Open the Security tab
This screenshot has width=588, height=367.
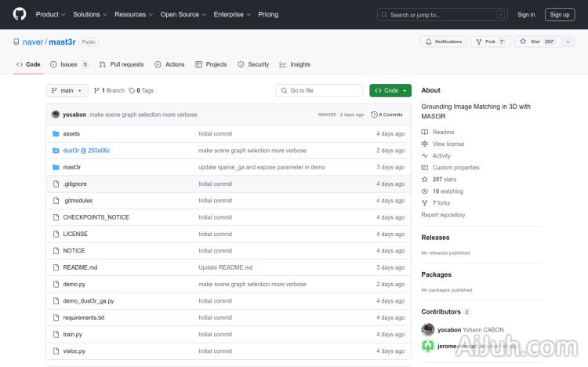pyautogui.click(x=253, y=64)
